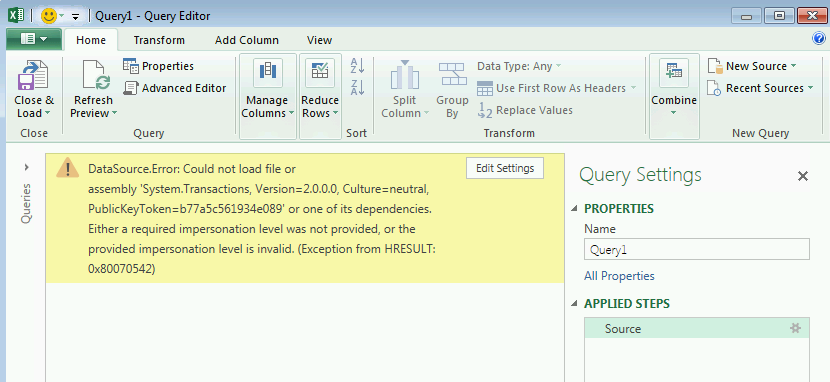This screenshot has height=382, width=830.
Task: Click the Edit Settings button
Action: (x=505, y=168)
